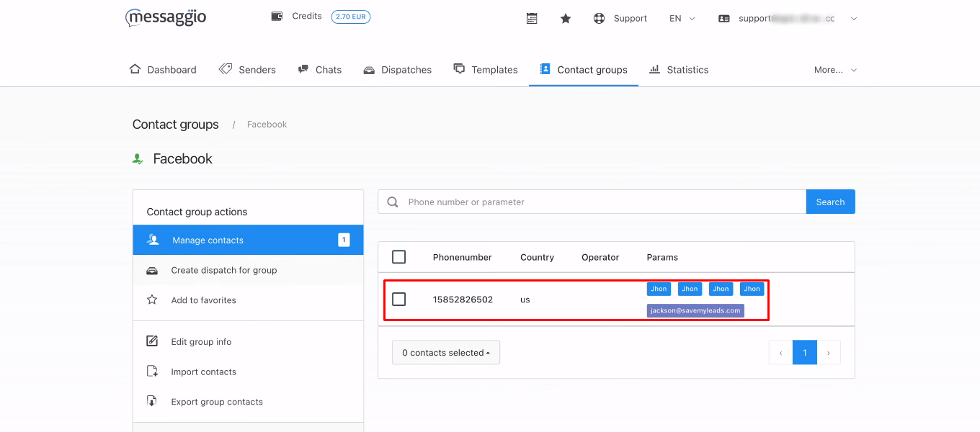Choose Export group contacts

click(x=248, y=402)
